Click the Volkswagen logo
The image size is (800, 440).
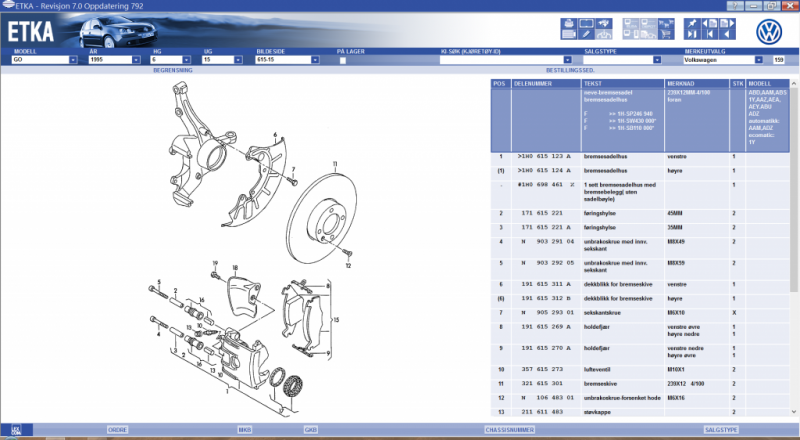(x=768, y=30)
